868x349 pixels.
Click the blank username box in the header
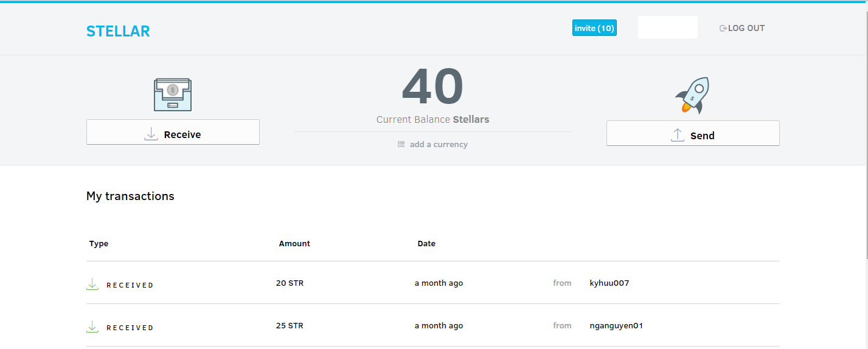(667, 27)
